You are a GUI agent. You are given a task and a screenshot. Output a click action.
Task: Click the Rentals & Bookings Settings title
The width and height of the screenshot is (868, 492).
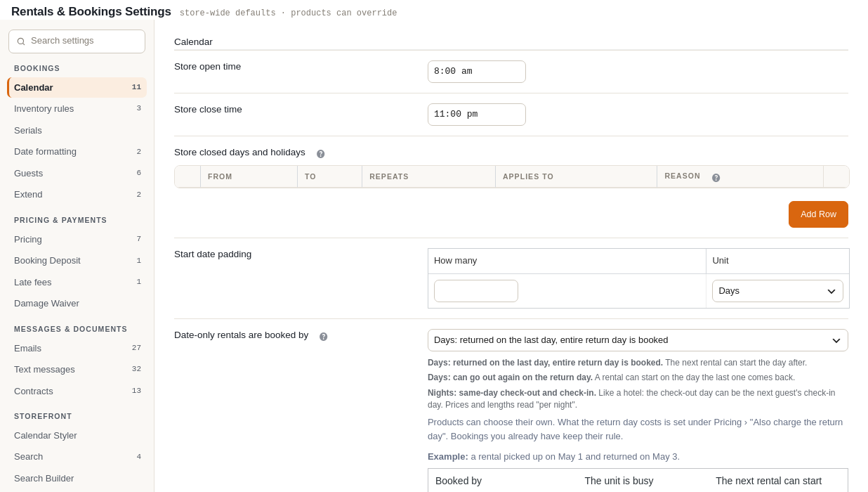pos(91,12)
